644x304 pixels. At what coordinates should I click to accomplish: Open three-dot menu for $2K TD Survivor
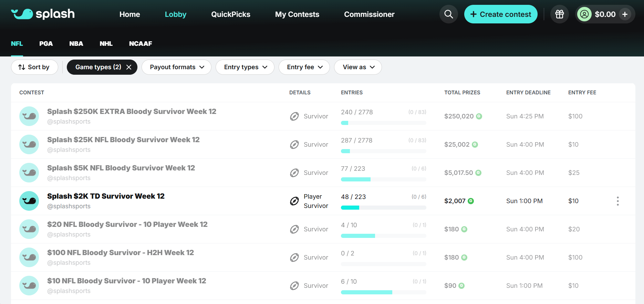[617, 201]
